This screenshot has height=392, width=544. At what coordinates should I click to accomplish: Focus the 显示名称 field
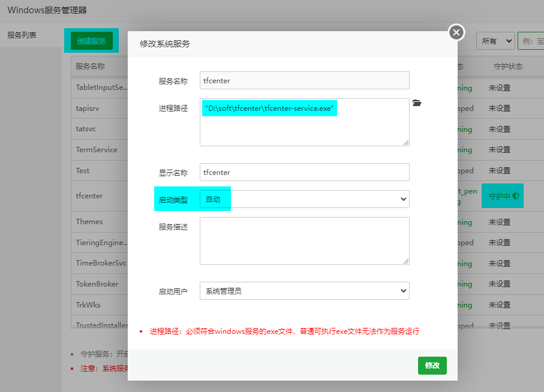pyautogui.click(x=304, y=172)
